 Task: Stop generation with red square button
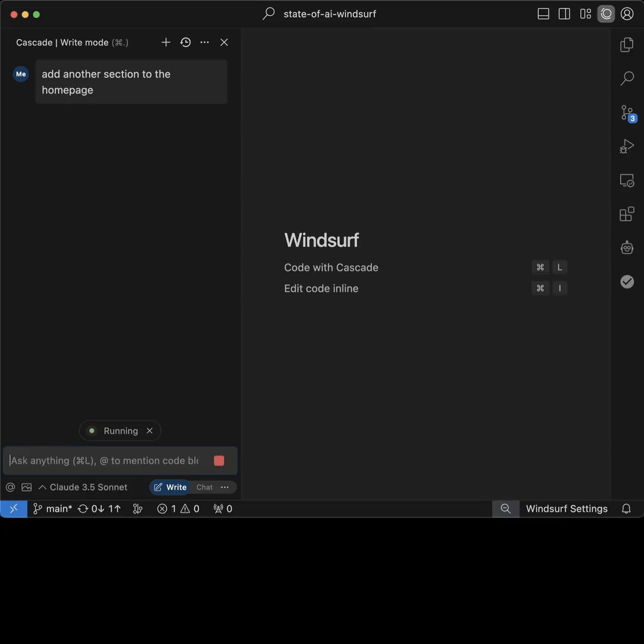(219, 460)
